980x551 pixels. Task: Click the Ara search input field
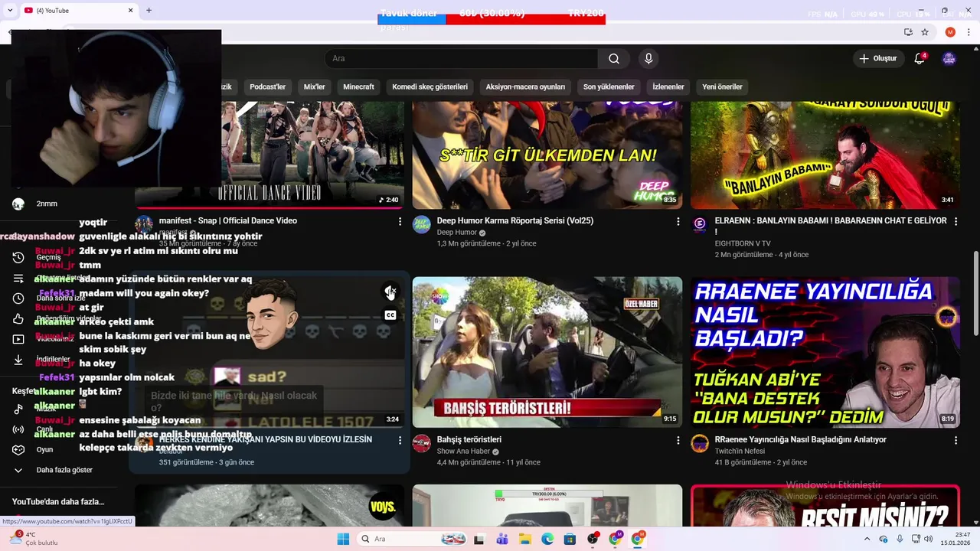(x=461, y=59)
